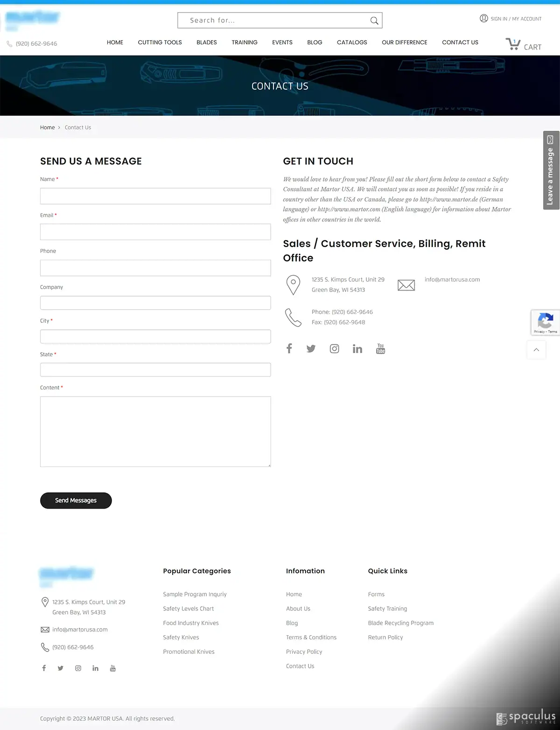
Task: Open footer Facebook icon
Action: coord(44,668)
